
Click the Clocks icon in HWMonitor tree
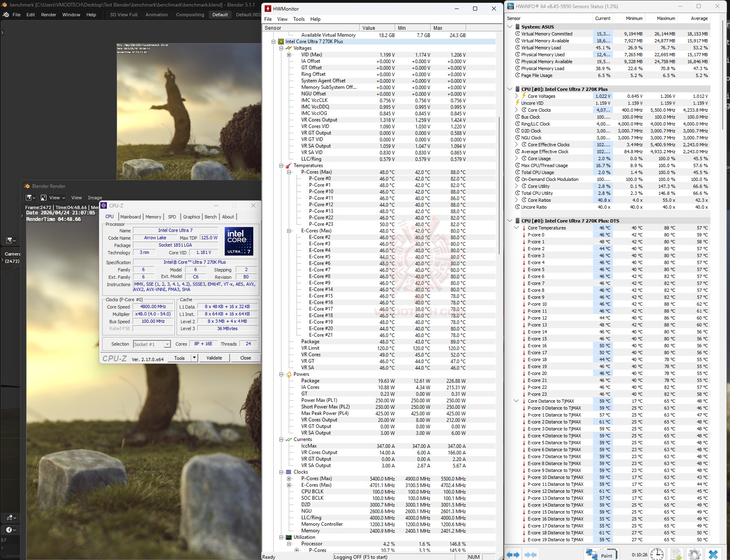point(289,472)
